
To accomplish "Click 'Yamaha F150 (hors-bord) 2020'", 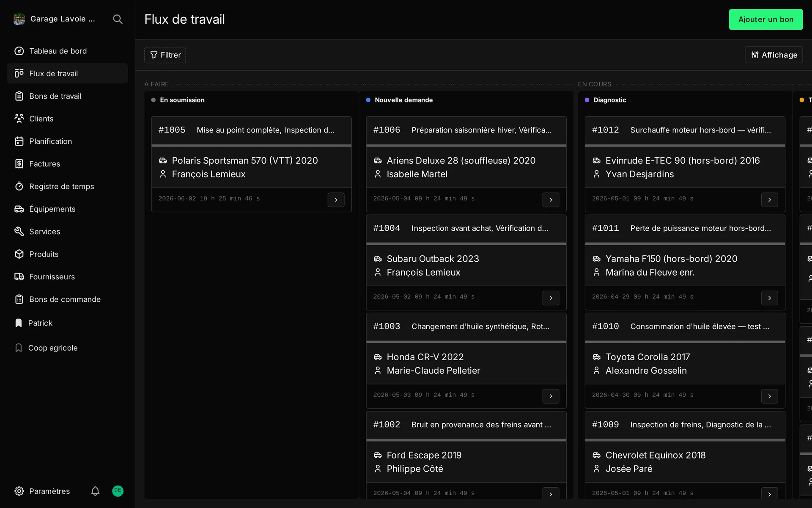I will (x=671, y=259).
